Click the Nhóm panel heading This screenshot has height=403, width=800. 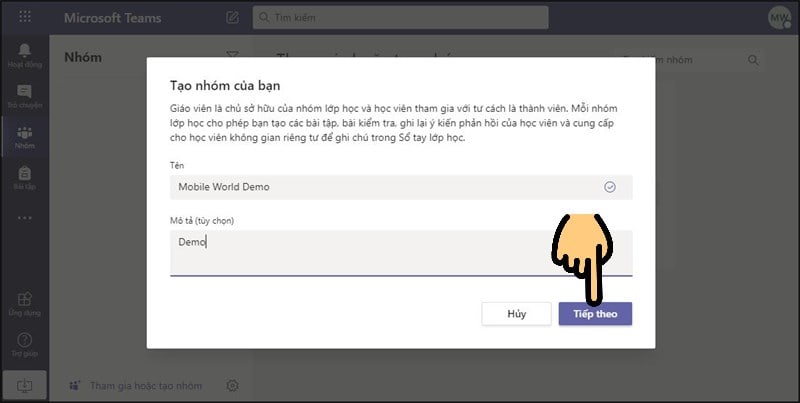pyautogui.click(x=83, y=57)
